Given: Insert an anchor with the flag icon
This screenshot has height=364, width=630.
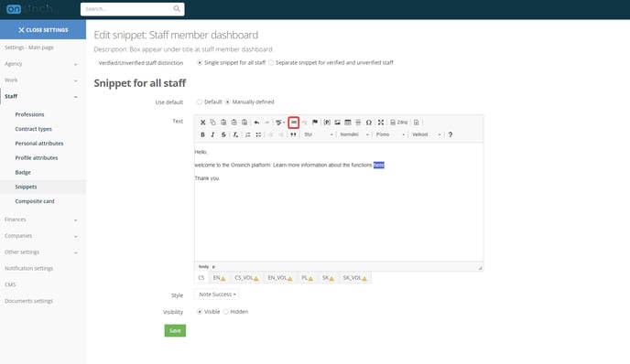Looking at the screenshot, I should (315, 123).
